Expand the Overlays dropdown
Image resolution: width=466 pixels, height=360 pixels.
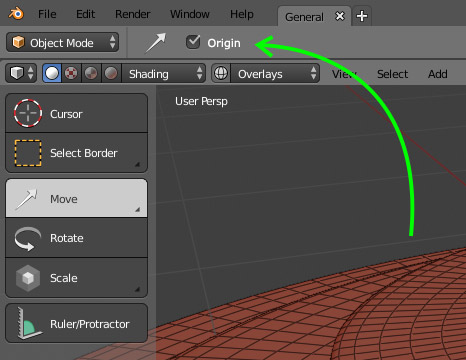tap(275, 73)
